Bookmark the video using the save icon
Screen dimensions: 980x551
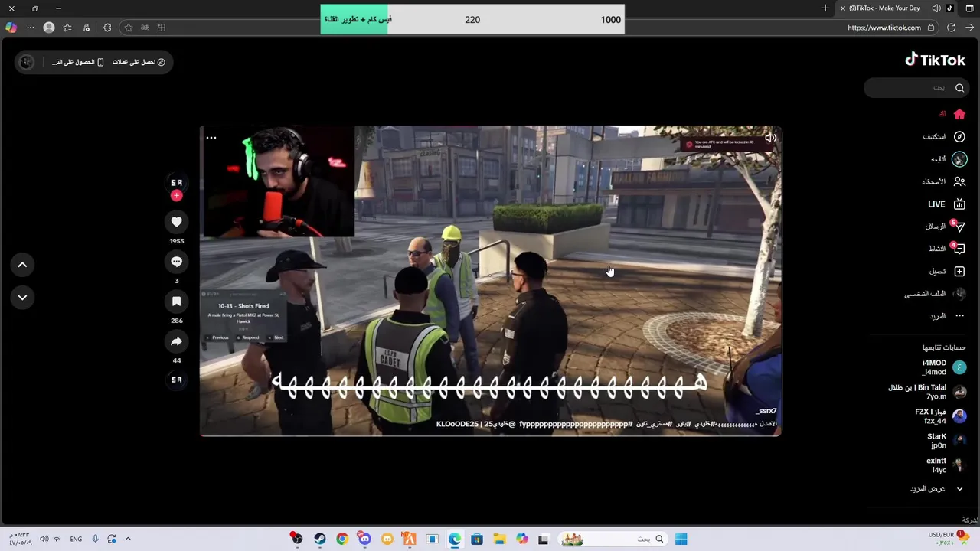176,302
